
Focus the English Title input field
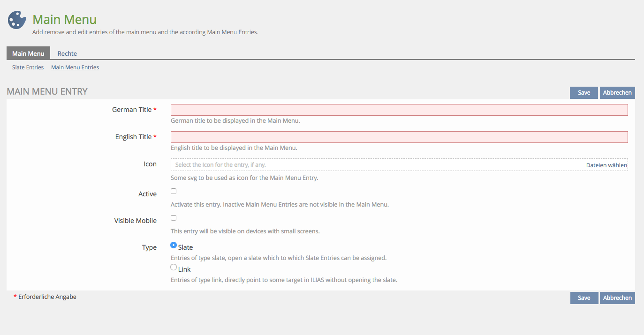pyautogui.click(x=399, y=137)
